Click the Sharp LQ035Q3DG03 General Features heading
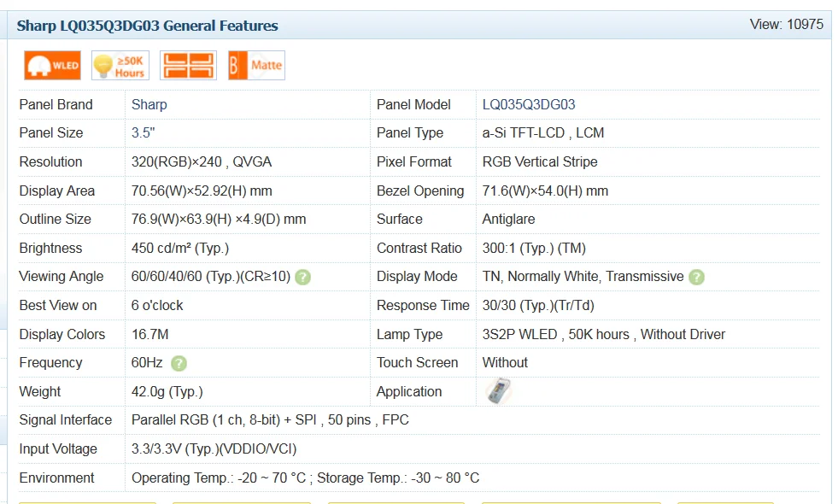The width and height of the screenshot is (838, 504). click(x=148, y=26)
